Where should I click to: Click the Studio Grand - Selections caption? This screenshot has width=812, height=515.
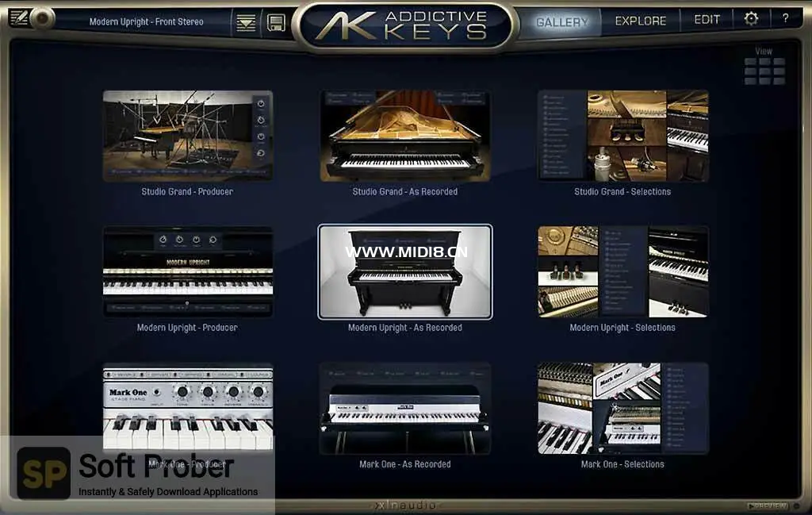622,192
